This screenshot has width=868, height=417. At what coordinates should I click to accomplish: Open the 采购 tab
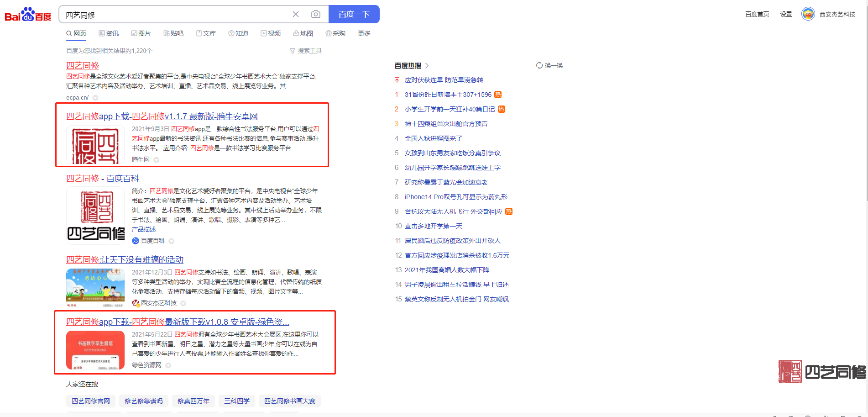335,33
